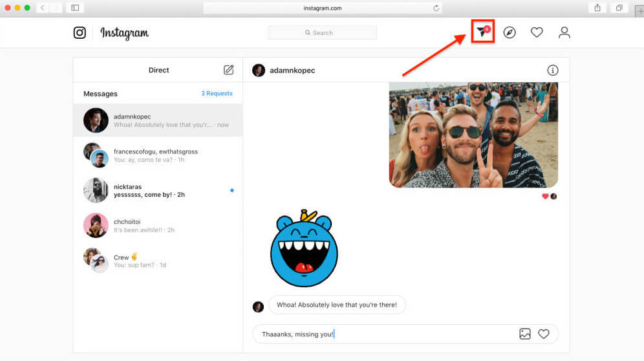Open chchoitoi conversation
The width and height of the screenshot is (644, 361).
(x=158, y=225)
